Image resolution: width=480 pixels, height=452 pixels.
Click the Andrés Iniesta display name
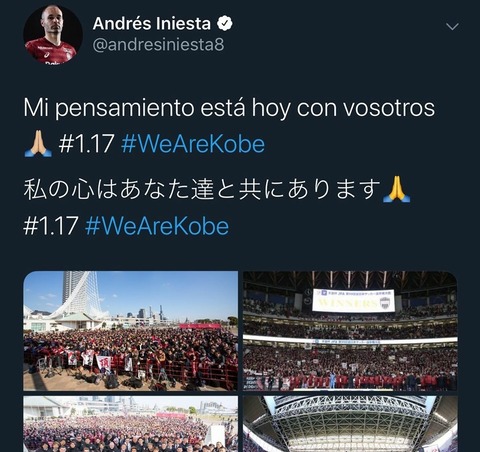click(x=152, y=24)
